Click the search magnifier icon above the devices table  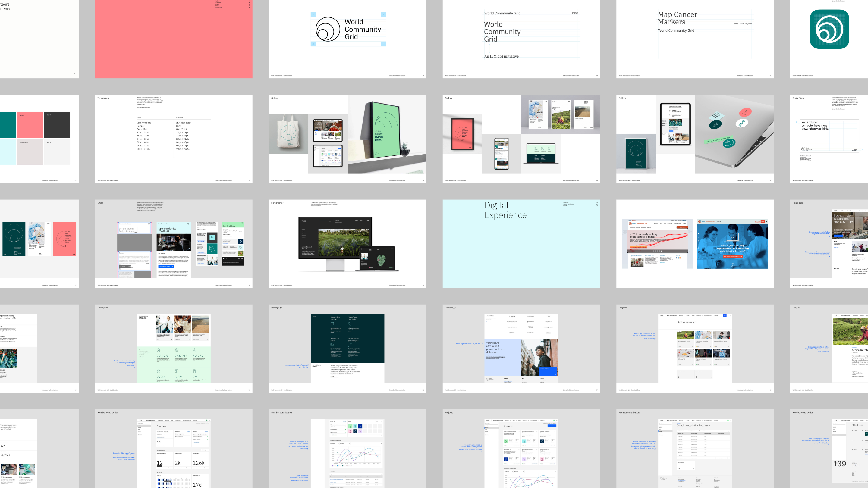coord(700,431)
